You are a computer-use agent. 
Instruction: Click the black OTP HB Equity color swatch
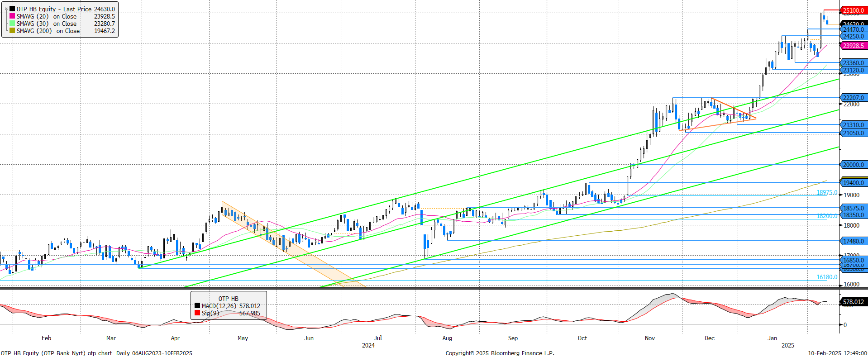(x=12, y=9)
